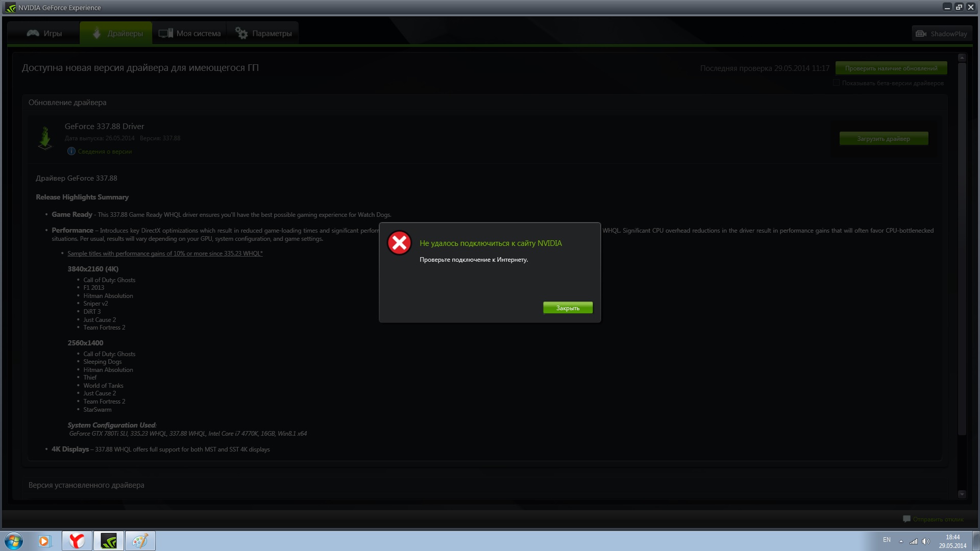Select the GeForce 337.88 Driver title
The image size is (980, 551).
pos(104,127)
